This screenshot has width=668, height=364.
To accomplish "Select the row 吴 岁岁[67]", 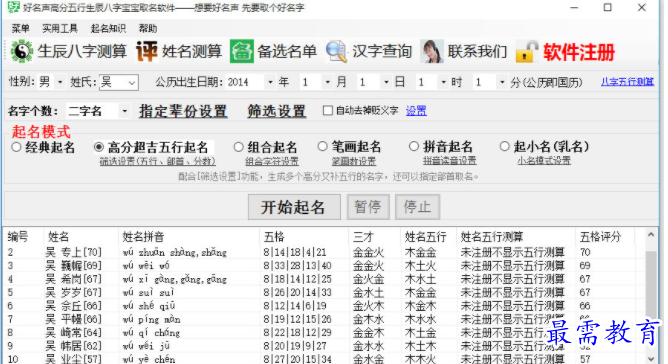I will 324,292.
